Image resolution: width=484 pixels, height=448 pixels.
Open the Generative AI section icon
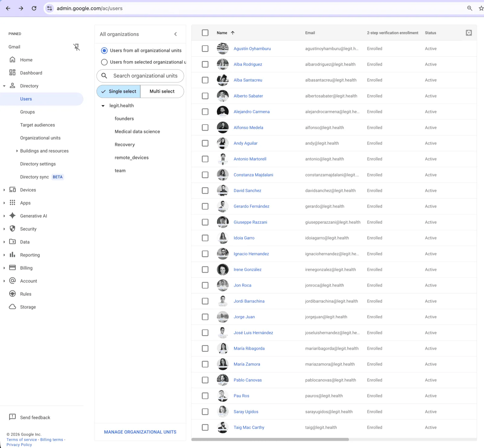[12, 216]
